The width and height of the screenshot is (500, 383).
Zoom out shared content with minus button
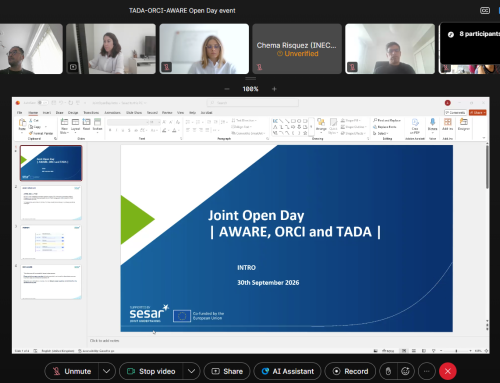(227, 89)
